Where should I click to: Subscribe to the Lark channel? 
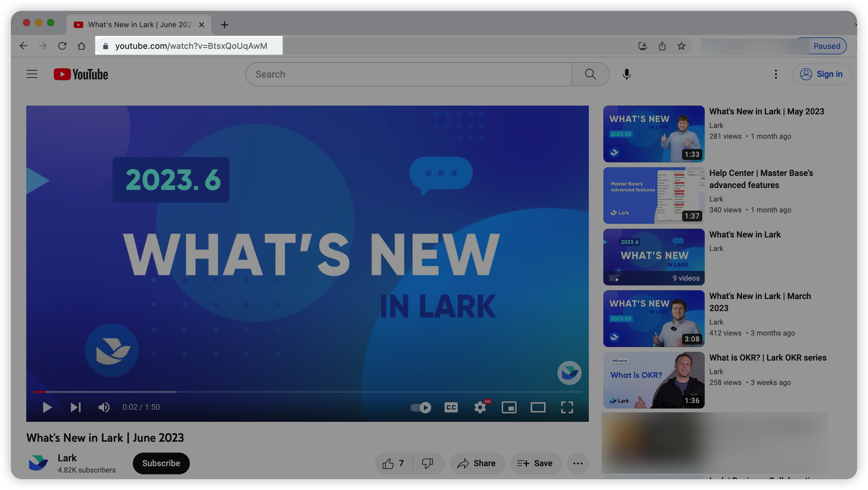click(161, 463)
